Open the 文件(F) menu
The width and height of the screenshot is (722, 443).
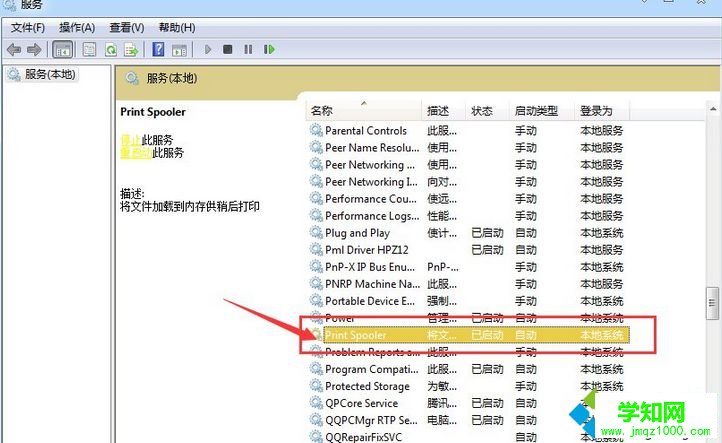coord(28,28)
